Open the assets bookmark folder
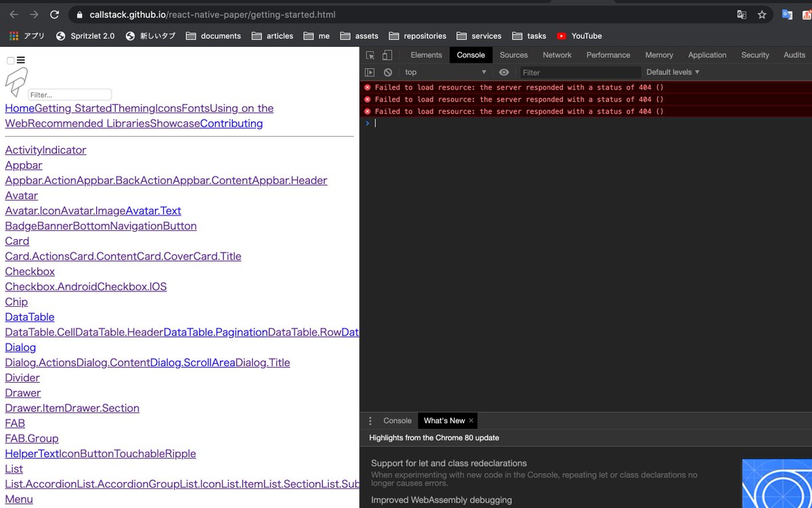 pos(359,36)
